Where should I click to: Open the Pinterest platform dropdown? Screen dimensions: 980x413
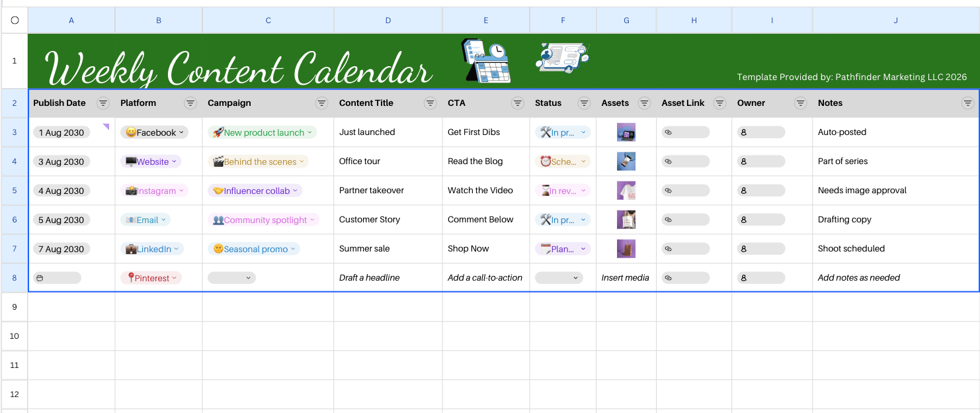coord(151,278)
